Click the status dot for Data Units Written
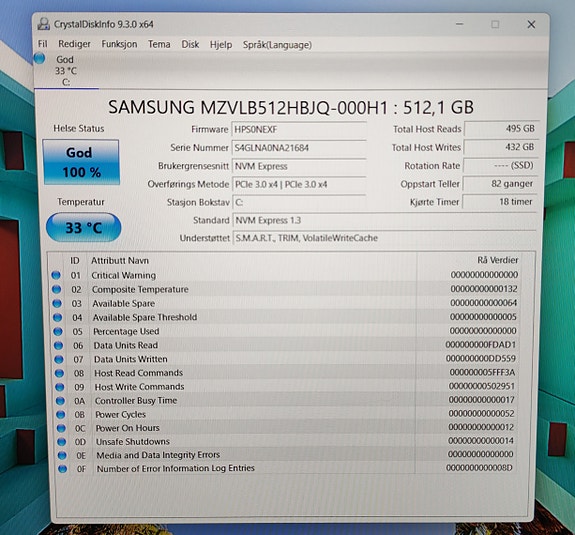 tap(59, 359)
